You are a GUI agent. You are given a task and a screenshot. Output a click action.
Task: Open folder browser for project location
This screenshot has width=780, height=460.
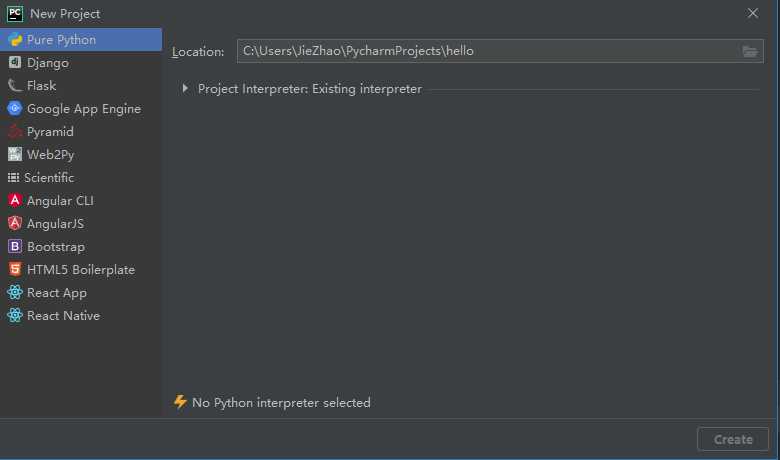pyautogui.click(x=750, y=51)
